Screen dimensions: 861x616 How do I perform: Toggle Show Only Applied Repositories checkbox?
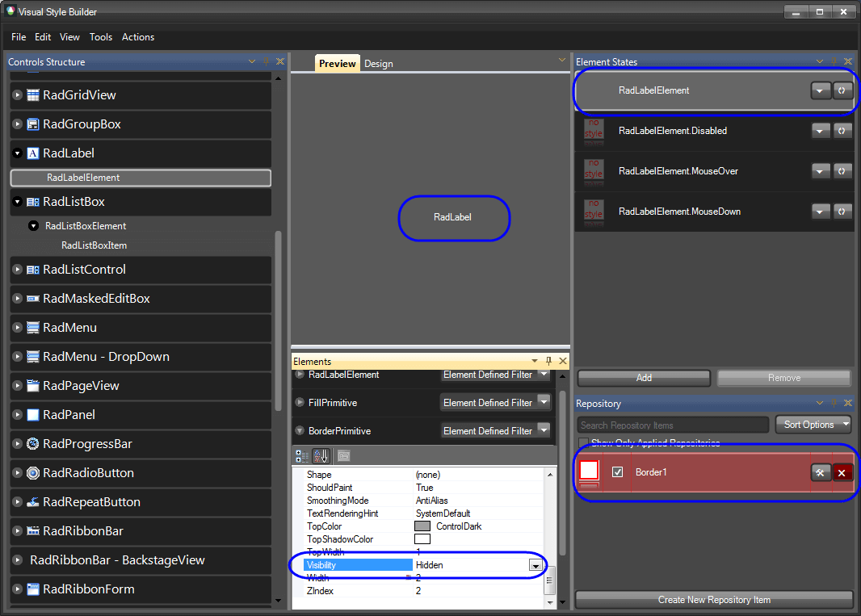[583, 443]
